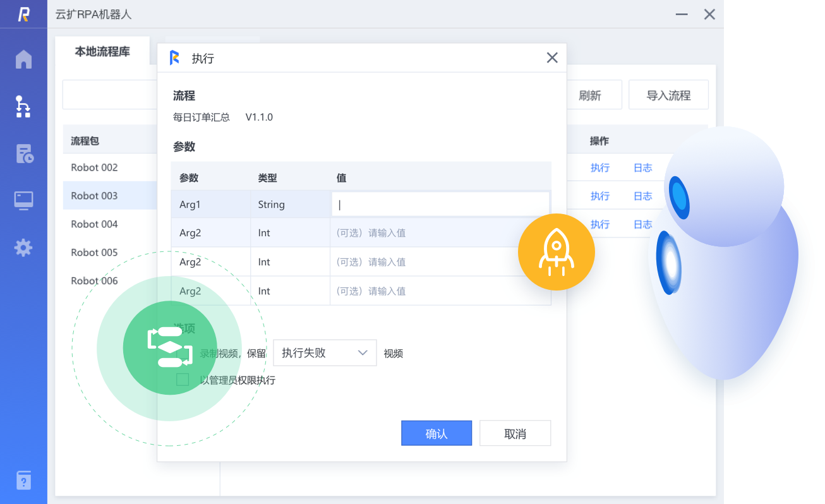
Task: Open the scheduled tasks sidebar icon
Action: tap(24, 153)
